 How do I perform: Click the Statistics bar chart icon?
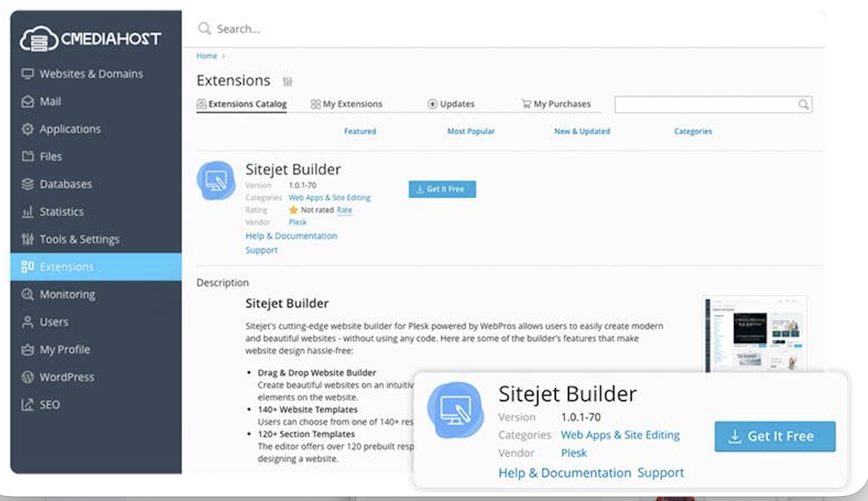click(x=27, y=212)
